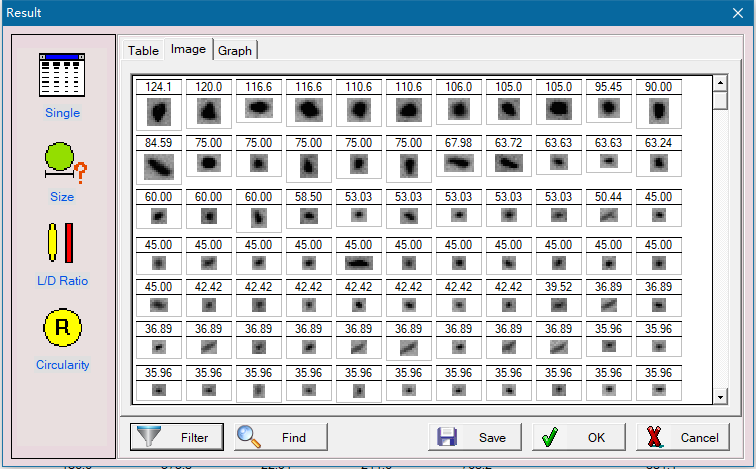Click the Find magnifier button
The height and width of the screenshot is (469, 756).
pyautogui.click(x=281, y=437)
